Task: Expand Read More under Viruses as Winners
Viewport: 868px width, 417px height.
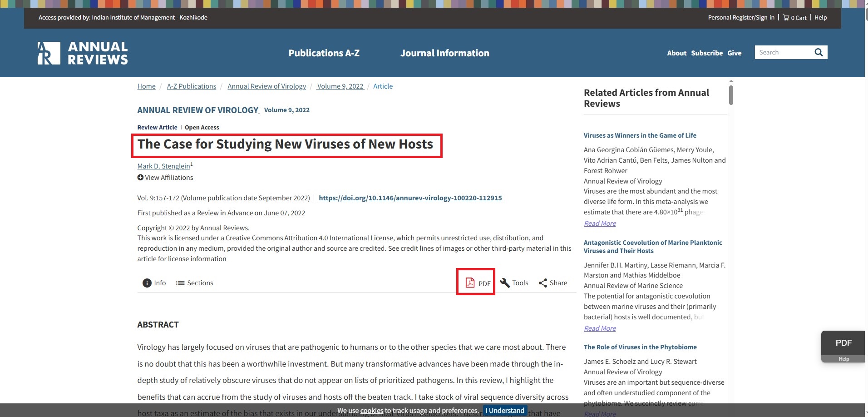Action: tap(600, 223)
